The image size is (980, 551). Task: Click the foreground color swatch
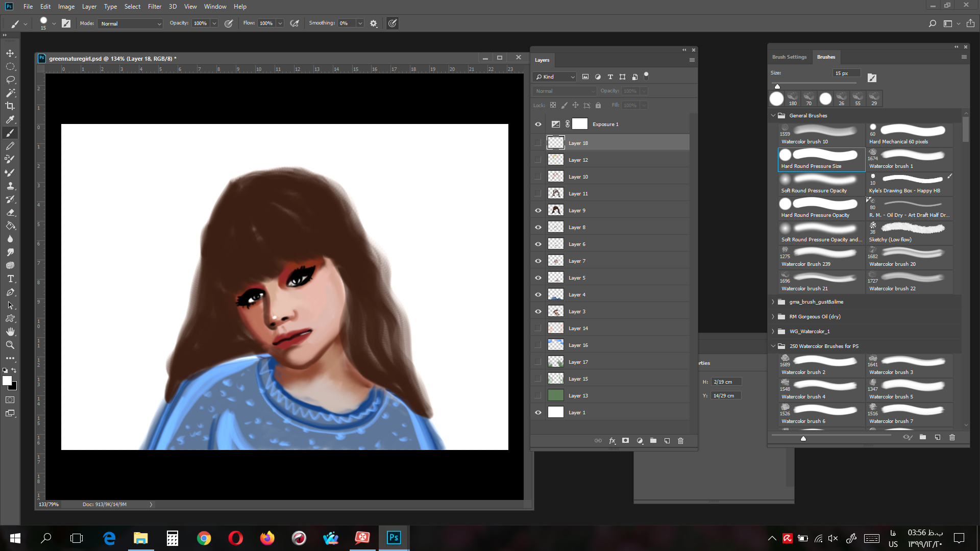click(7, 381)
